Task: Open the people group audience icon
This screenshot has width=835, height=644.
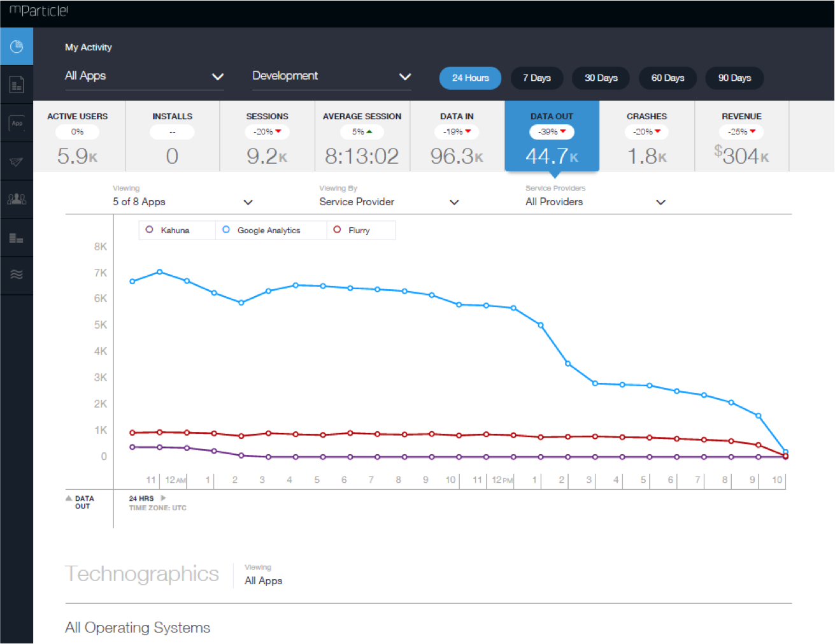Action: 17,199
